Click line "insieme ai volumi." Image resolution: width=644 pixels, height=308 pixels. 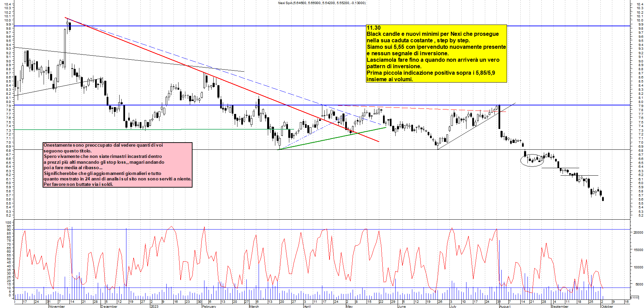(x=390, y=79)
